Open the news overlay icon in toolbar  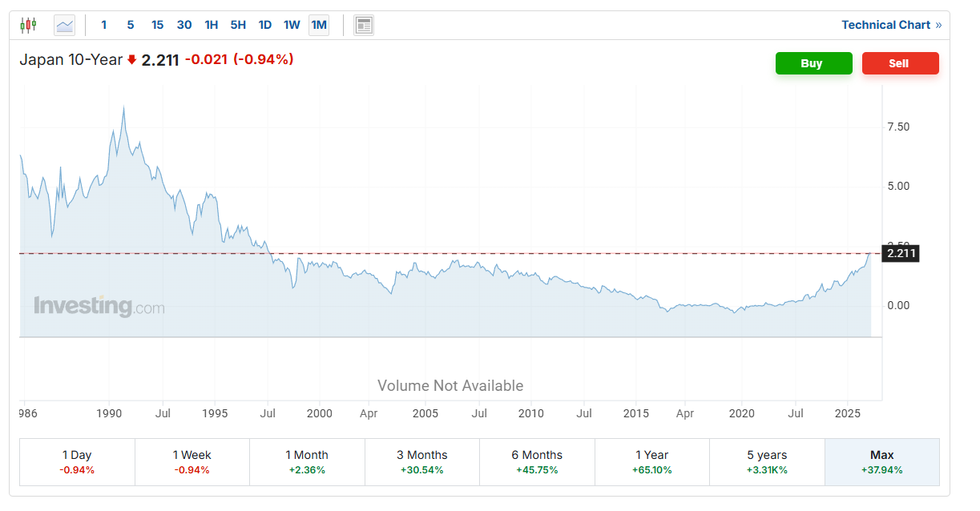[364, 25]
